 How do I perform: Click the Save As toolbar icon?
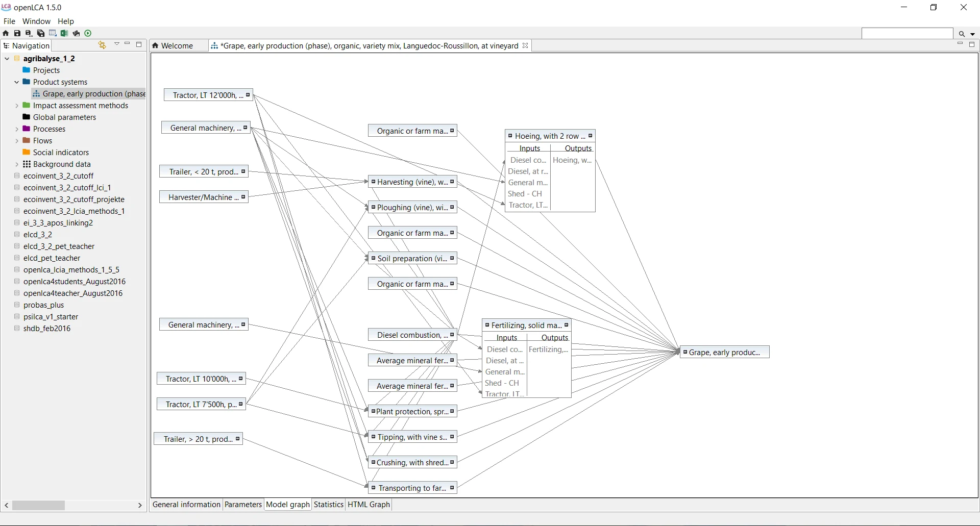(29, 33)
